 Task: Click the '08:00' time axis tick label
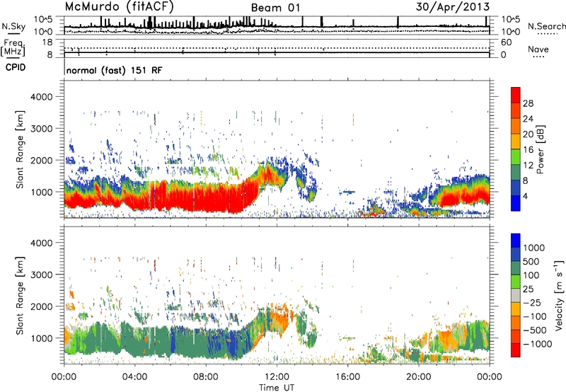[206, 377]
